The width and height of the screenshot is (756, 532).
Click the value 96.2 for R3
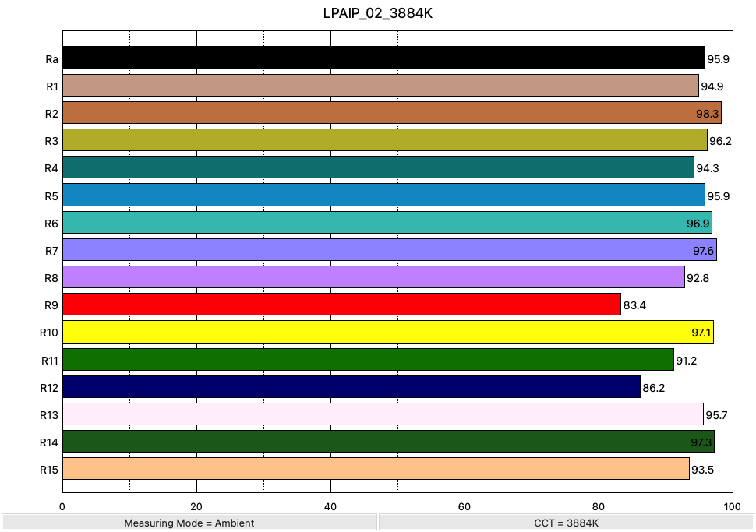pyautogui.click(x=720, y=141)
